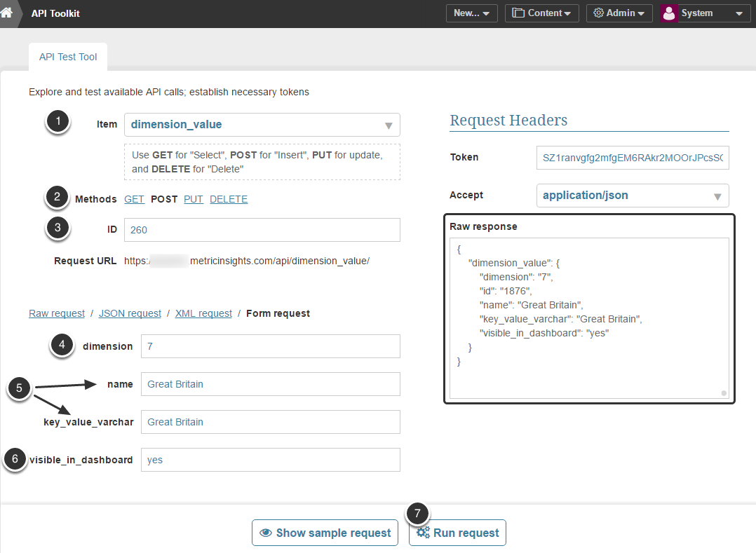Image resolution: width=756 pixels, height=553 pixels.
Task: Switch to XML request view
Action: 203,313
